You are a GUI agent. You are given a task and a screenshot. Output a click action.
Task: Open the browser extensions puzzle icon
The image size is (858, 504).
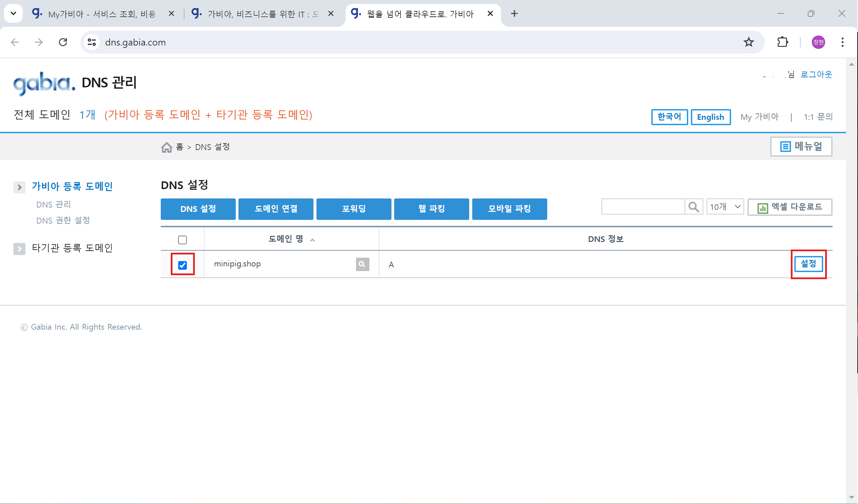[x=782, y=42]
